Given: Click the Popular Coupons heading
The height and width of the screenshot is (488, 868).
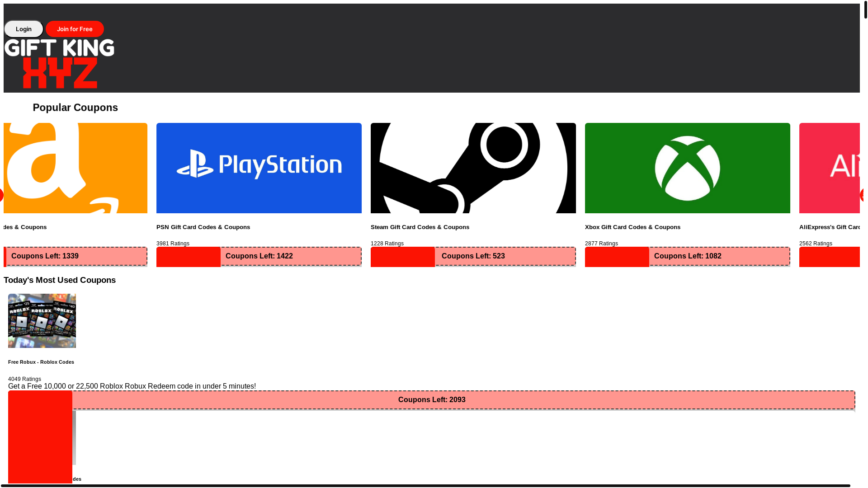Looking at the screenshot, I should pyautogui.click(x=75, y=108).
